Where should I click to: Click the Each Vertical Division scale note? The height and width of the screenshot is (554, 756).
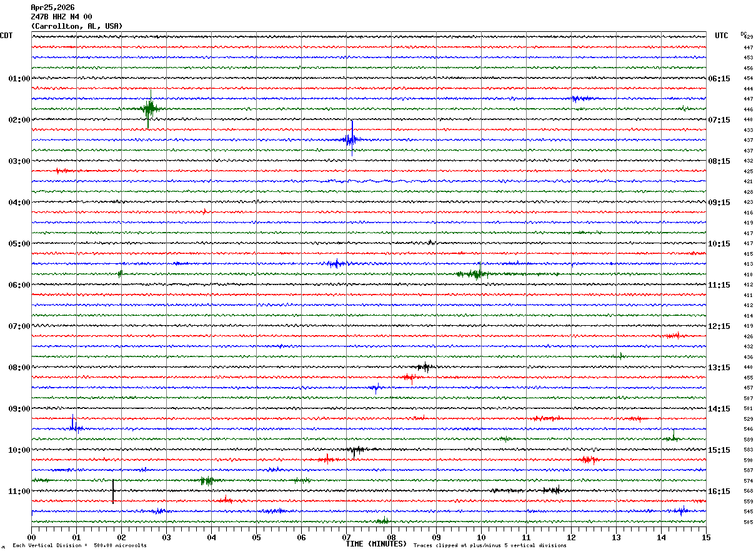point(79,545)
